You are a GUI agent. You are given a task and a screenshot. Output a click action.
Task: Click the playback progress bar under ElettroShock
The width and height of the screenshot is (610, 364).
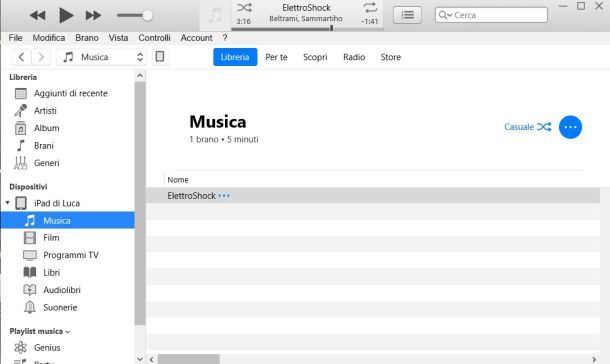pyautogui.click(x=307, y=28)
